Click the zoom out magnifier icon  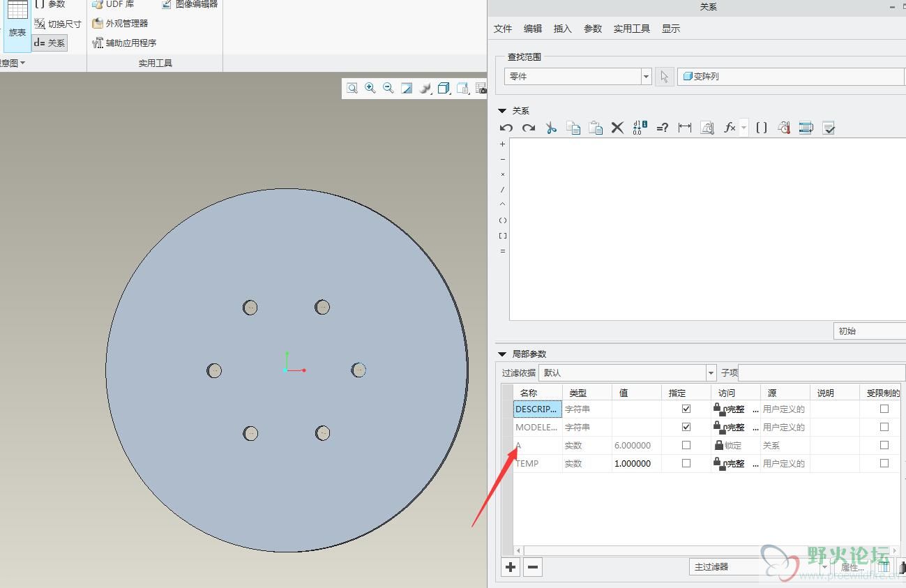coord(388,88)
